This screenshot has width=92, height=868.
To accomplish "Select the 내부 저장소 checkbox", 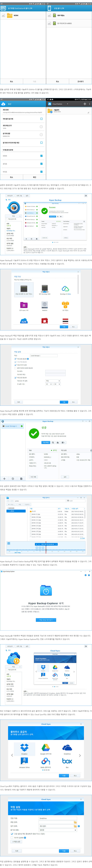I will point(50,15).
